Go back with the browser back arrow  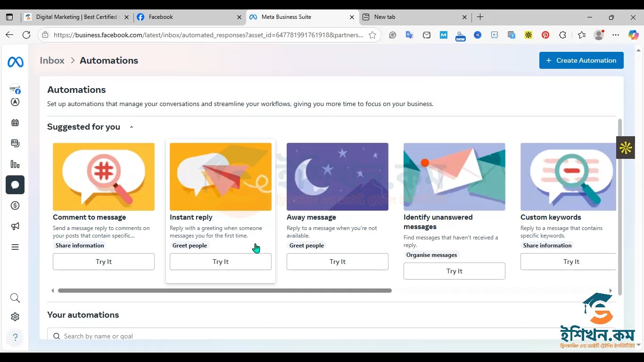[9, 35]
